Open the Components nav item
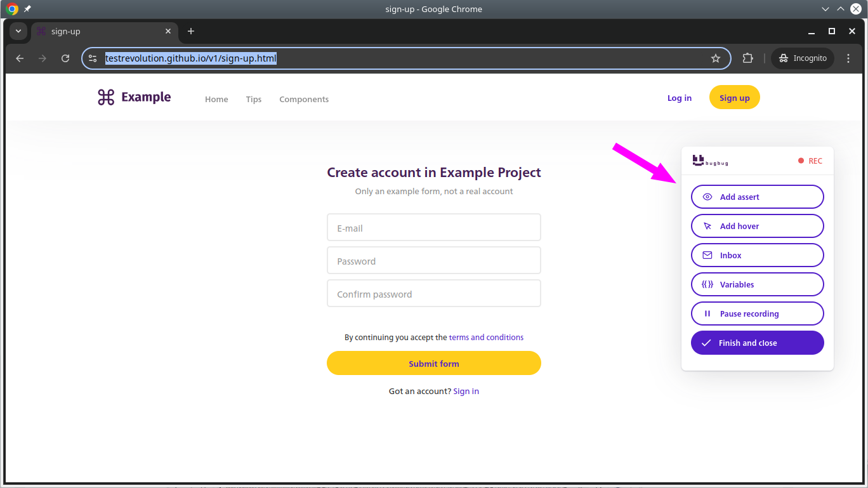Screen dimensions: 868x488 (304, 99)
